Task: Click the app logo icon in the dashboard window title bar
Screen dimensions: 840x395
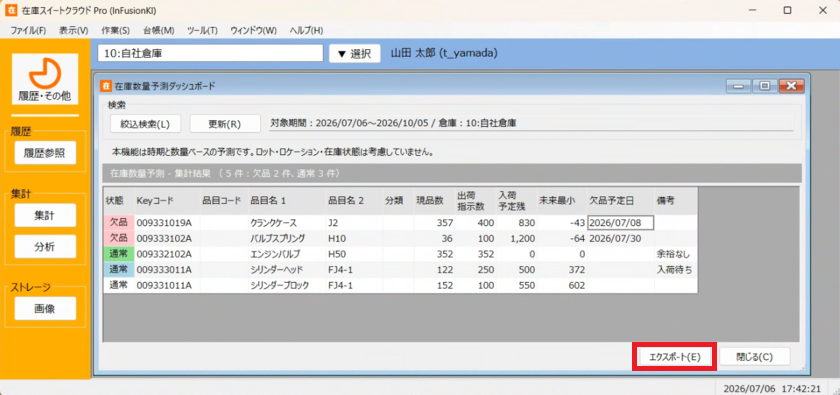Action: (x=106, y=86)
